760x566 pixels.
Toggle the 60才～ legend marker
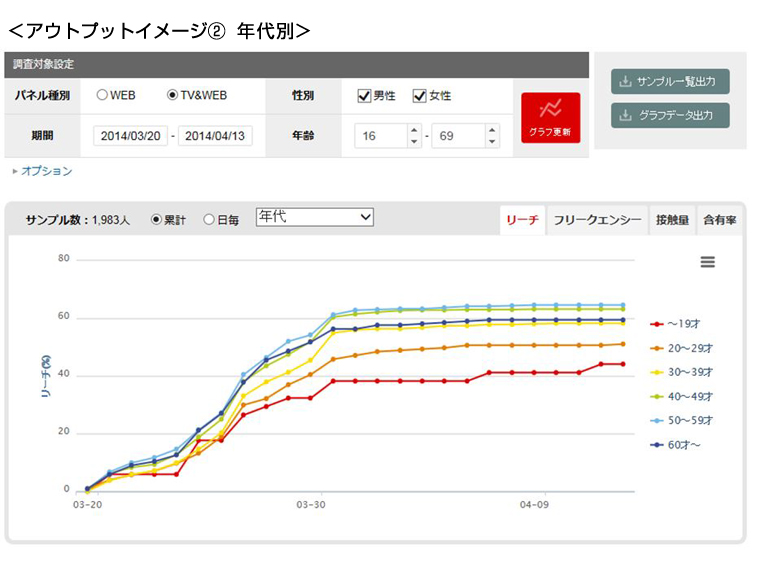(657, 444)
